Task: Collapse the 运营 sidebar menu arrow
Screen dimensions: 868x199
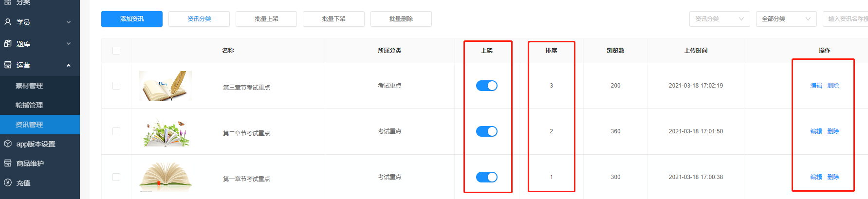Action: click(69, 65)
